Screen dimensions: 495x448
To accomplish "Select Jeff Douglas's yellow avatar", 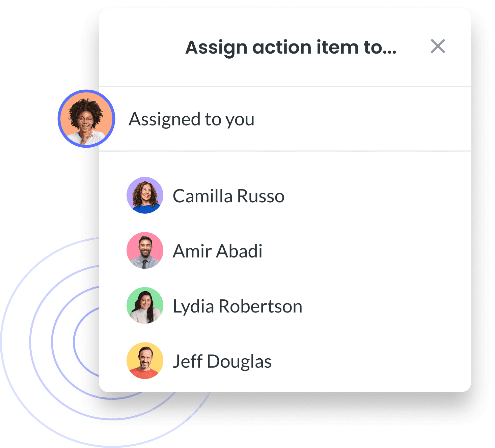I will pos(145,361).
